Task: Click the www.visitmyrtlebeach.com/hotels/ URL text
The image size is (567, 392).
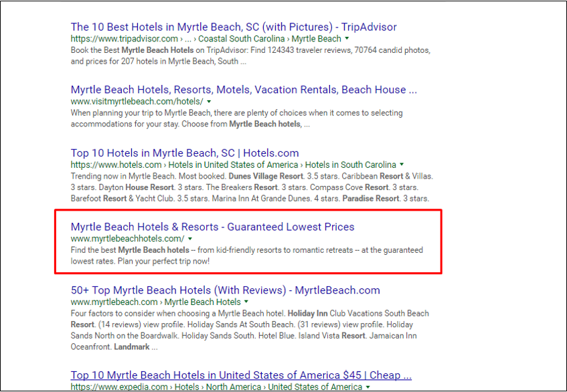Action: pyautogui.click(x=137, y=102)
